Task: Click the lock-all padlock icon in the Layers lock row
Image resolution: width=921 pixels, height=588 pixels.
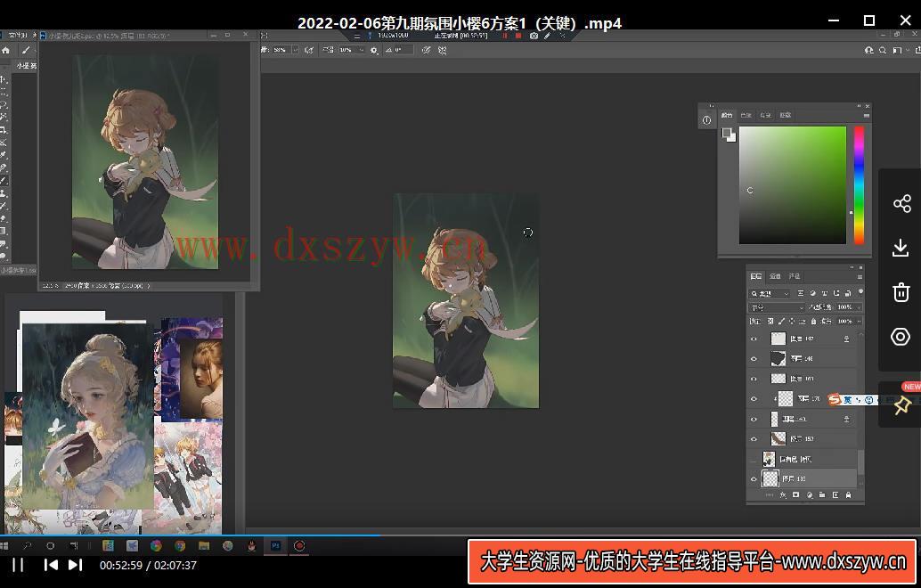Action: coord(813,322)
